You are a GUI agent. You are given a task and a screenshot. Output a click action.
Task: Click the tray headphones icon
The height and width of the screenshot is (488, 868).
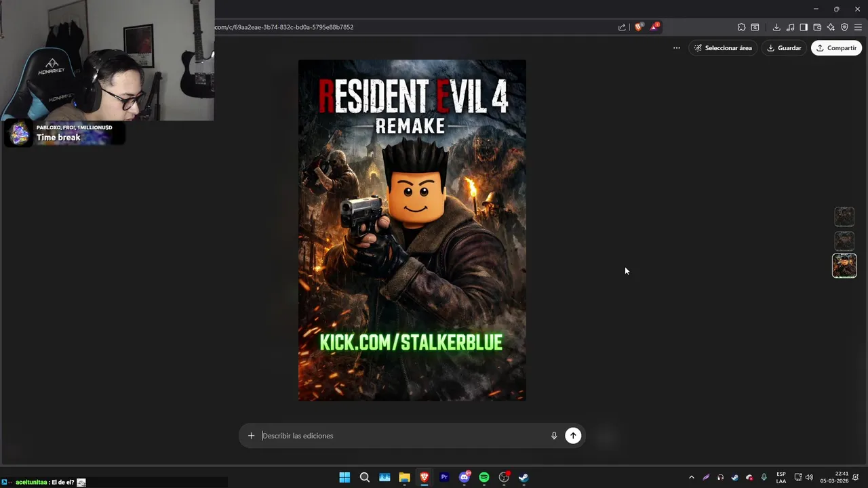720,477
